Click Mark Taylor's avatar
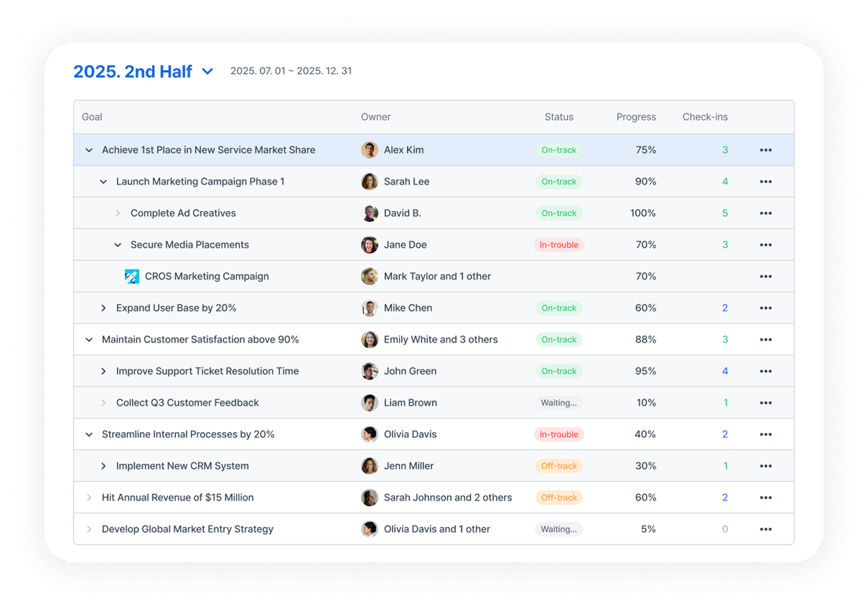 (369, 276)
